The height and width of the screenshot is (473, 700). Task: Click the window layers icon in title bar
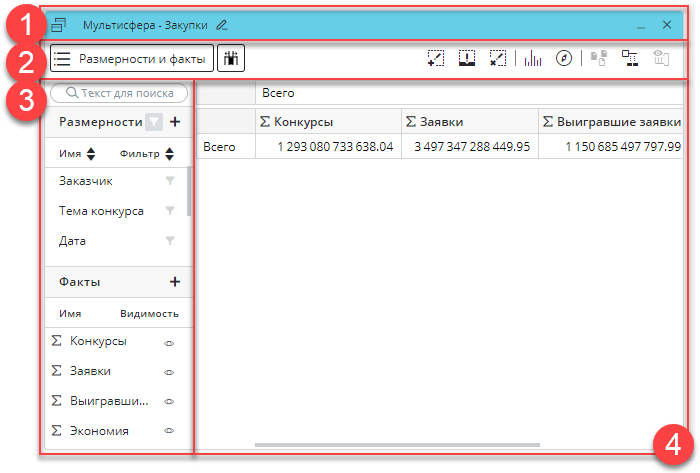(x=59, y=24)
